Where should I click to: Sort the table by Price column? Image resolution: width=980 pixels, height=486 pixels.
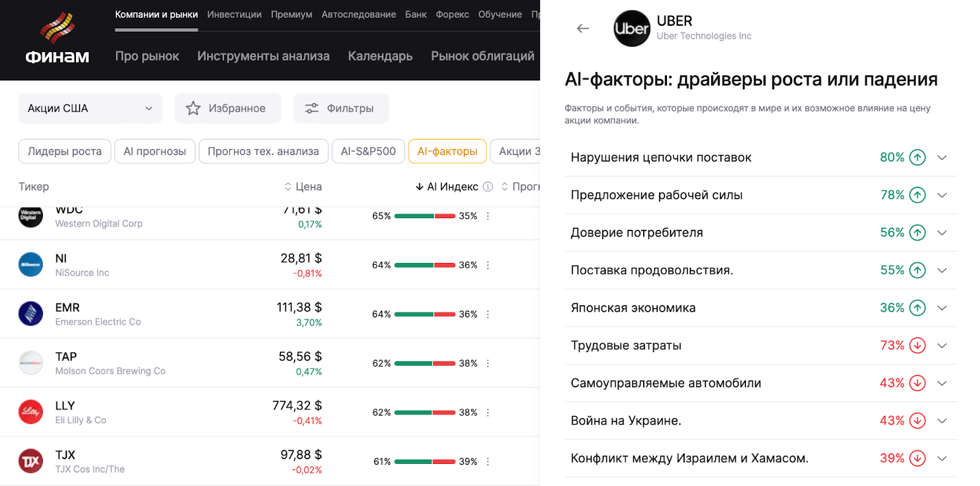coord(303,186)
